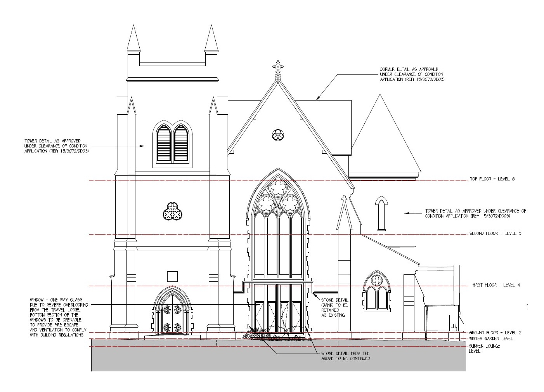Click the stone band "to be retained" note
The height and width of the screenshot is (392, 544).
tap(334, 307)
